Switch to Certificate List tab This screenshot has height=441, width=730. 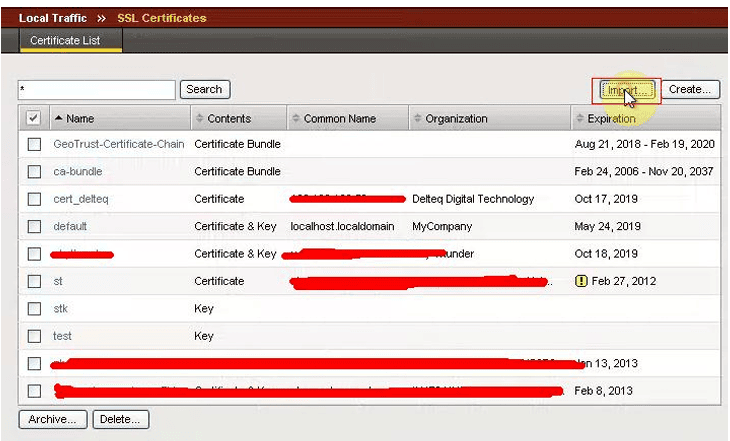pos(70,41)
